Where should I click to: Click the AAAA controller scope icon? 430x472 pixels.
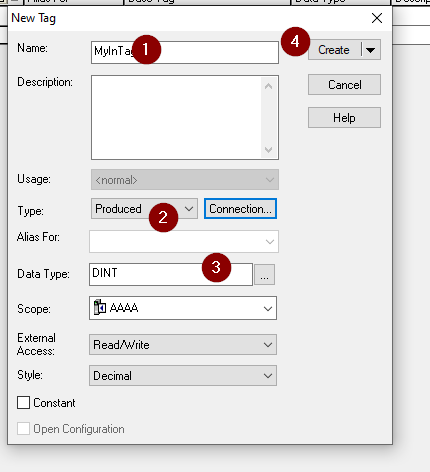(x=100, y=307)
